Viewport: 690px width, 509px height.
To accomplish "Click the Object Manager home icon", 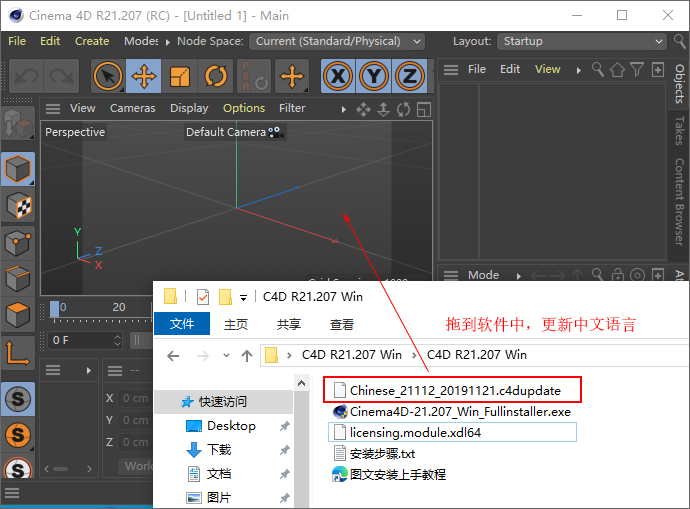I will click(x=617, y=70).
